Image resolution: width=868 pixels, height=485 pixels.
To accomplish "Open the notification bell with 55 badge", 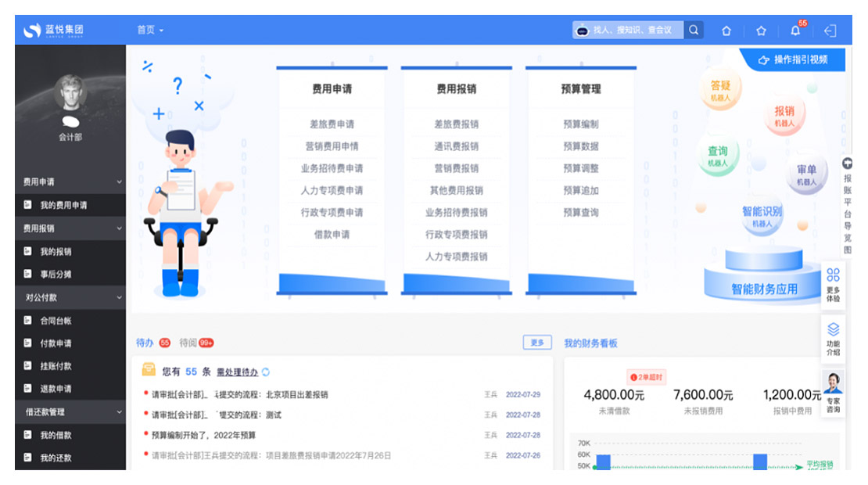I will (x=795, y=31).
